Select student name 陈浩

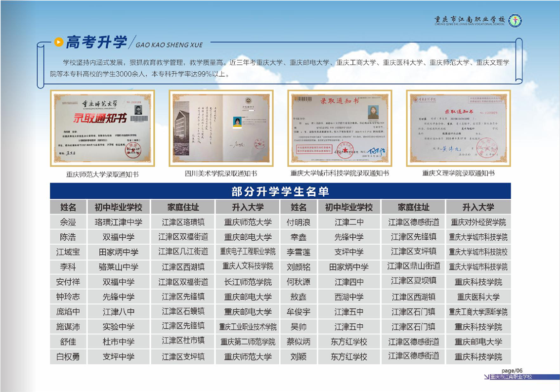click(x=68, y=237)
